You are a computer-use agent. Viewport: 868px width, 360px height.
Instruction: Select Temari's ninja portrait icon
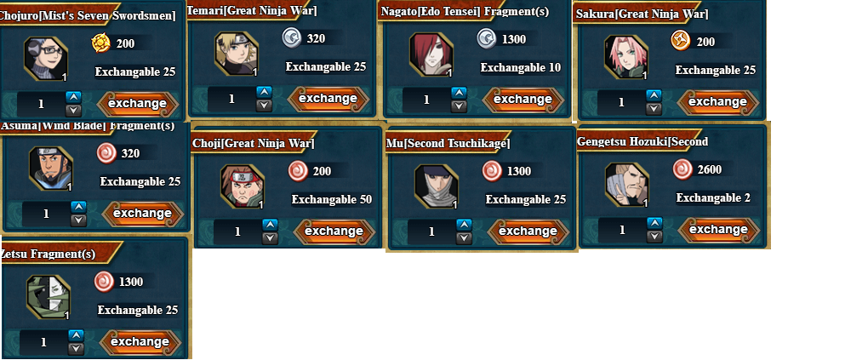pyautogui.click(x=237, y=54)
